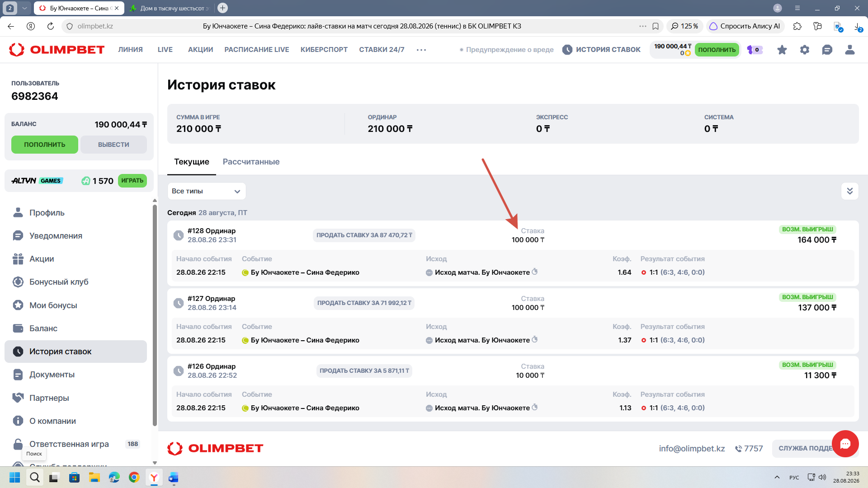Sell bet #126 for 5 871,11

[364, 371]
